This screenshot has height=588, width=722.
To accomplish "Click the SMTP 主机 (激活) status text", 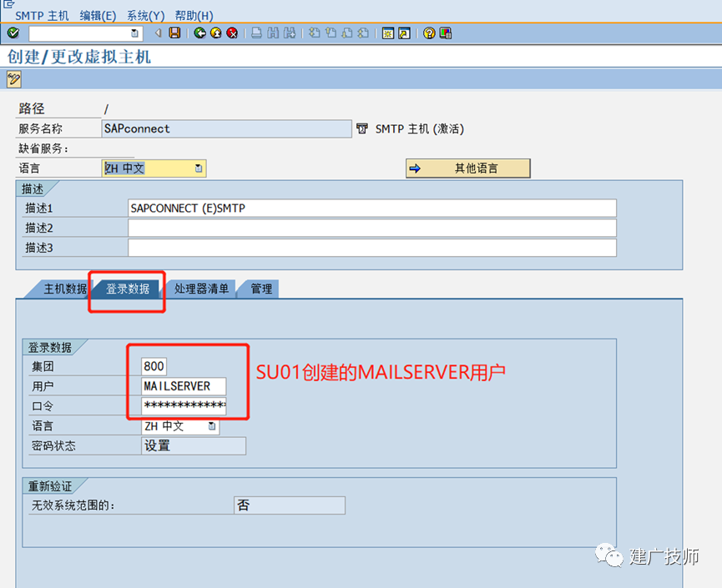I will [x=420, y=128].
